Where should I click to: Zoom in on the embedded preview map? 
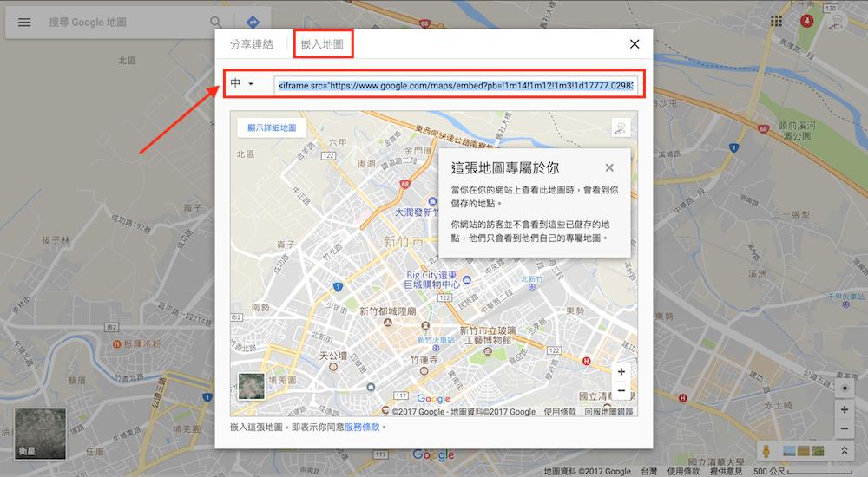(x=621, y=371)
